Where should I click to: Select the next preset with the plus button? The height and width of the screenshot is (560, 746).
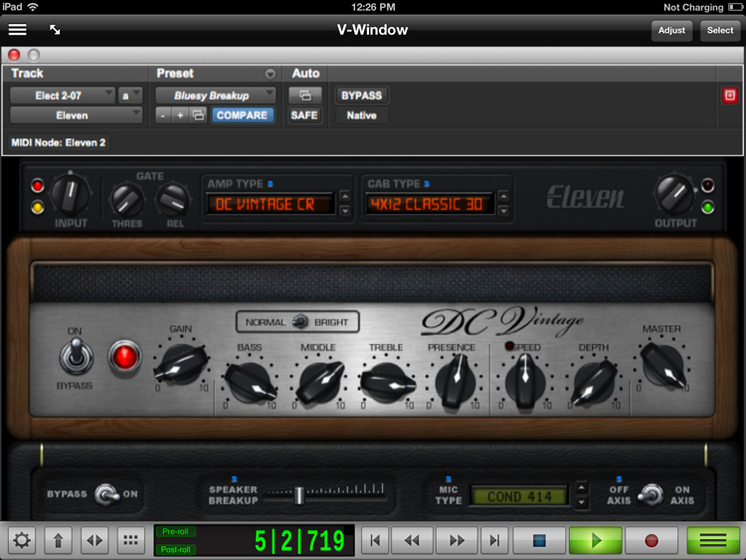click(180, 115)
